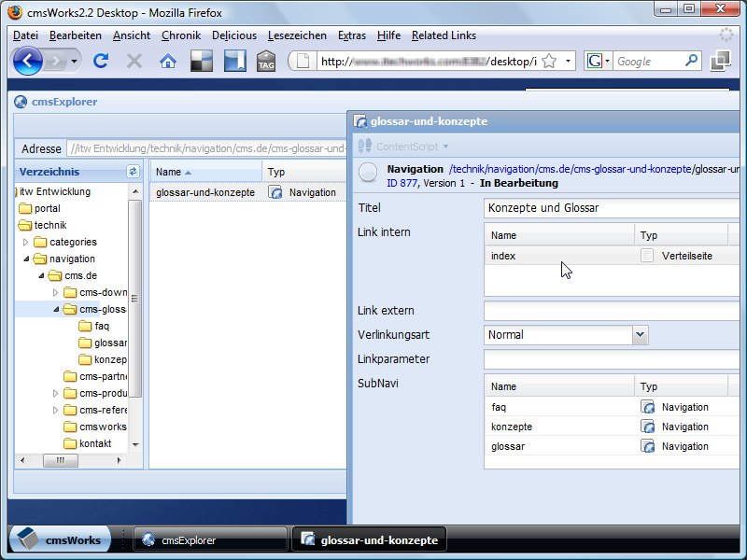The image size is (747, 560).
Task: Click the Adresse path field
Action: tap(206, 148)
